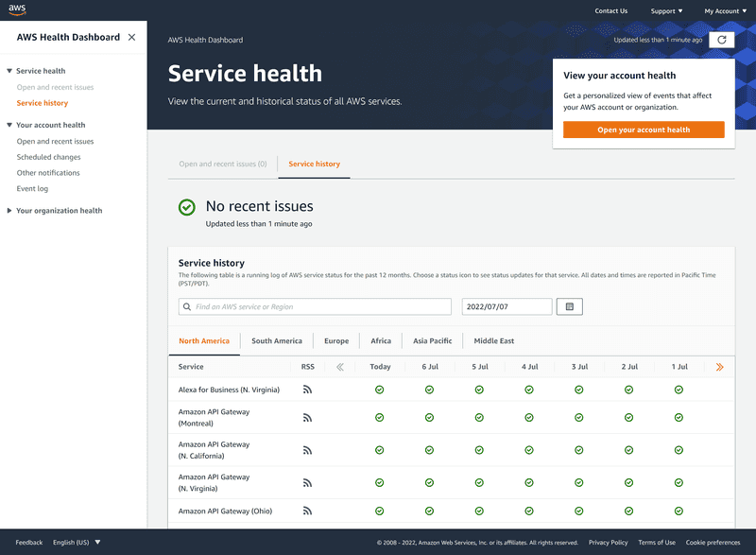Switch to the Europe region tab

[x=336, y=340]
